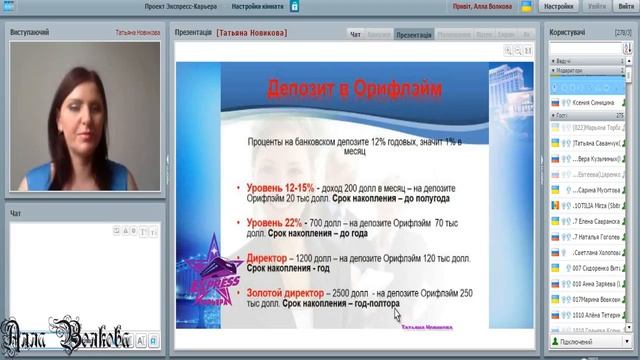Open Настройки комнати menu
Viewport: 640px width, 360px height.
click(x=257, y=7)
